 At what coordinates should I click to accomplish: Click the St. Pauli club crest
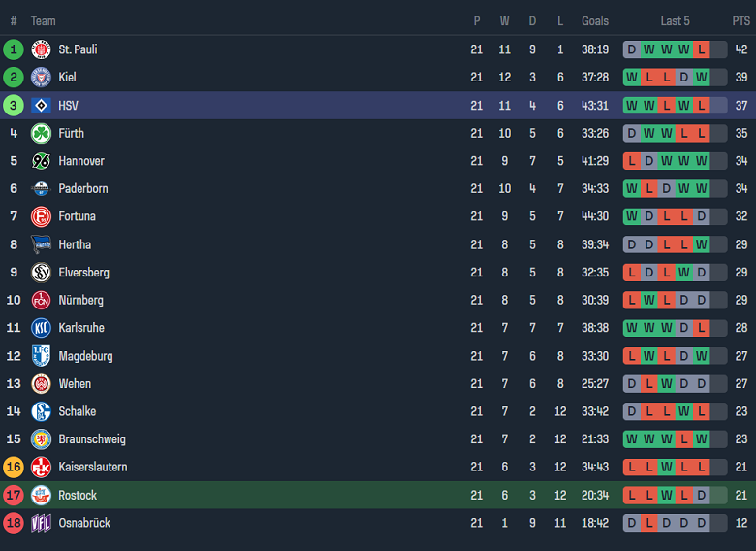coord(41,49)
